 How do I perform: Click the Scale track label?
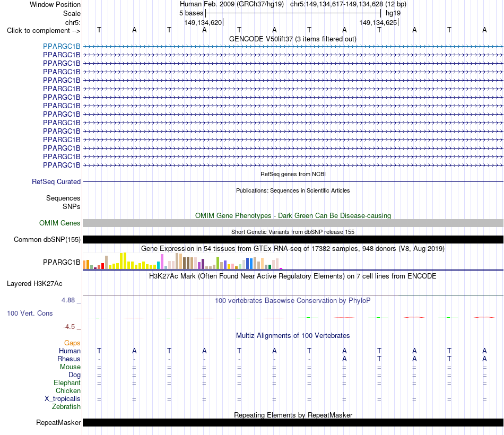pyautogui.click(x=72, y=13)
